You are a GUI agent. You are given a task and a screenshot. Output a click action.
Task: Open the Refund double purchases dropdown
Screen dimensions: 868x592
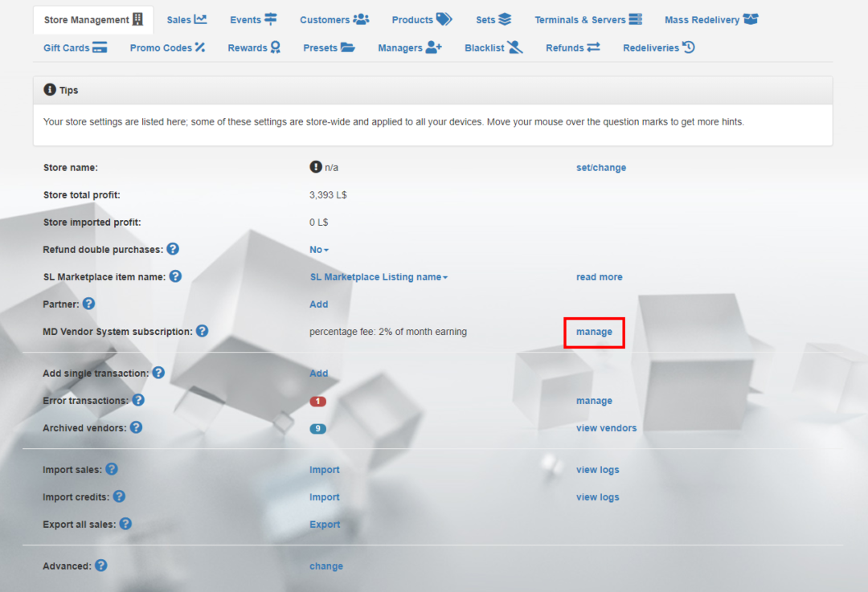coord(317,249)
